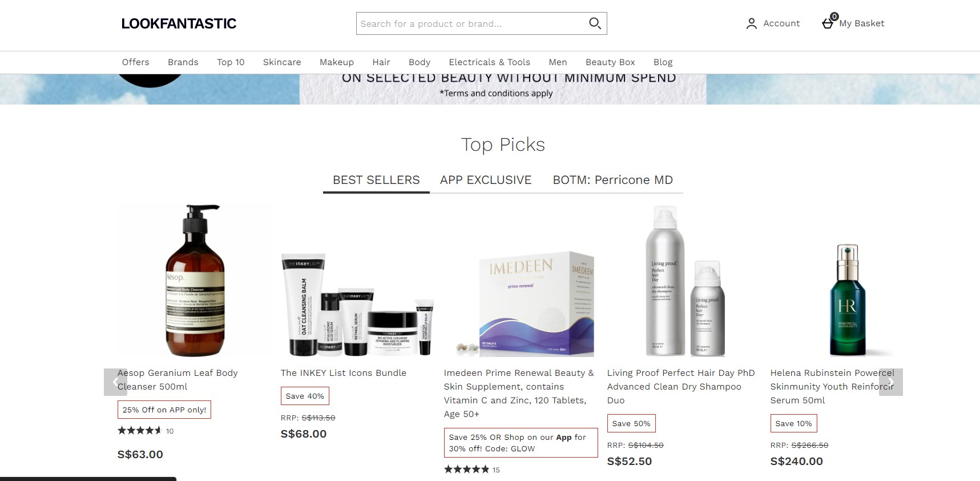980x481 pixels.
Task: Switch to the BOTM: Perricone MD tab
Action: [612, 180]
